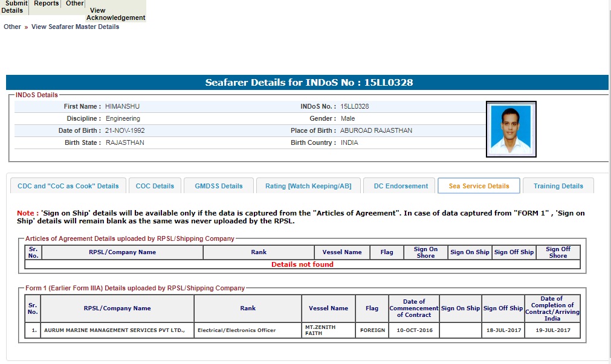This screenshot has height=364, width=611.
Task: Open the Other menu
Action: (x=75, y=4)
